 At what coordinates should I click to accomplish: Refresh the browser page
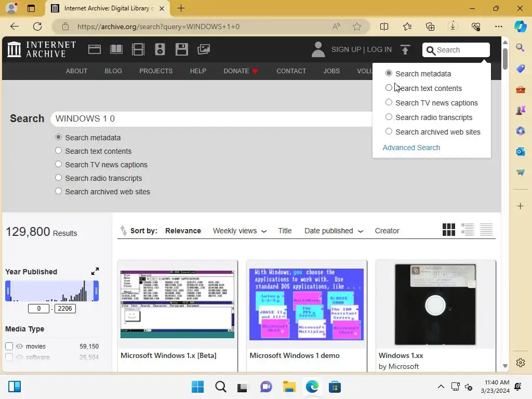(37, 26)
